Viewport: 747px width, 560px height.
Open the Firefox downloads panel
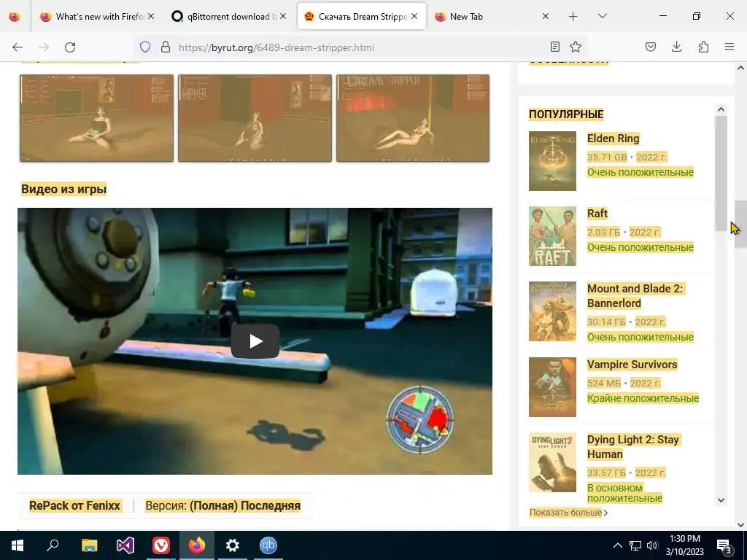676,47
